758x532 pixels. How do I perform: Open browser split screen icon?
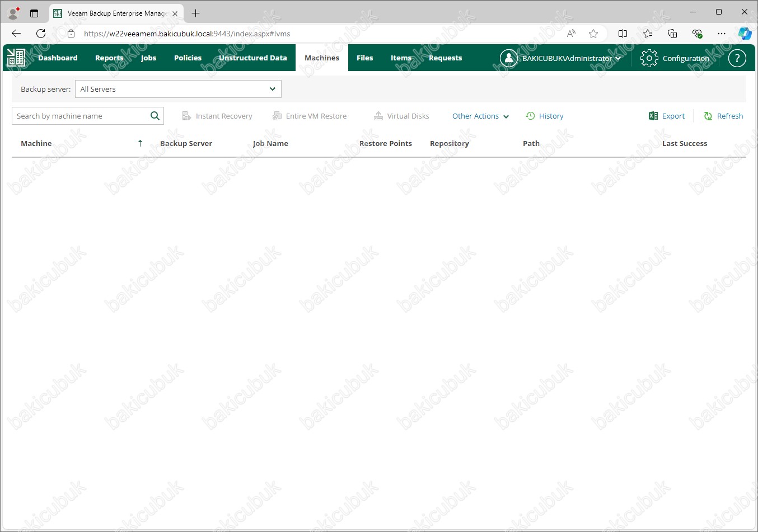[623, 34]
